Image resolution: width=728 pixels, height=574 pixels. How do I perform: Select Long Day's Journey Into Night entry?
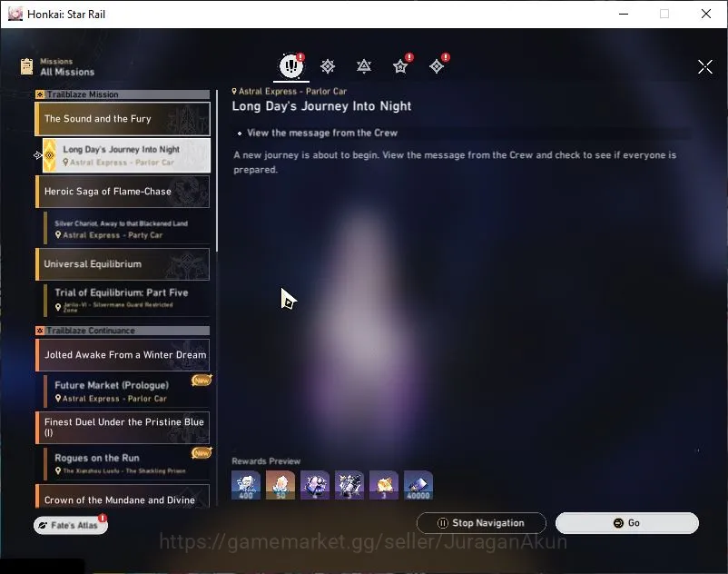coord(126,155)
